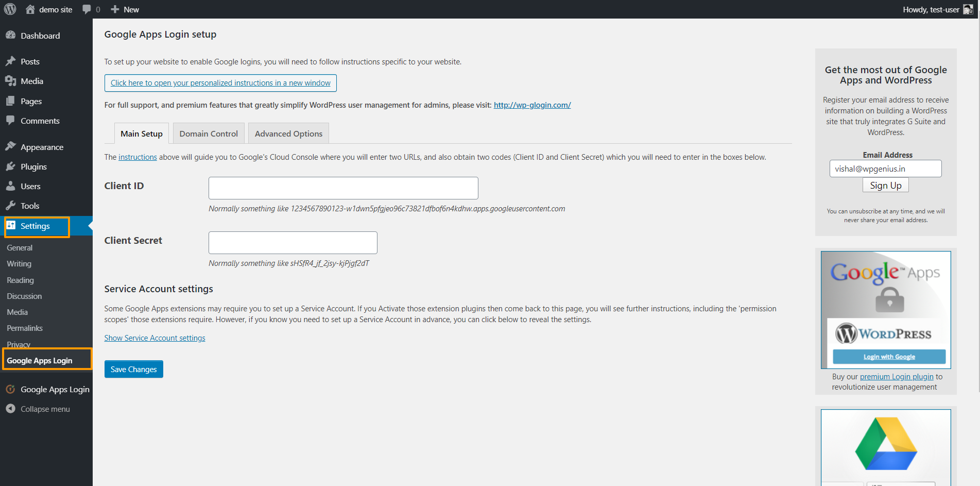Click the Media library icon
This screenshot has width=980, height=486.
click(x=10, y=81)
